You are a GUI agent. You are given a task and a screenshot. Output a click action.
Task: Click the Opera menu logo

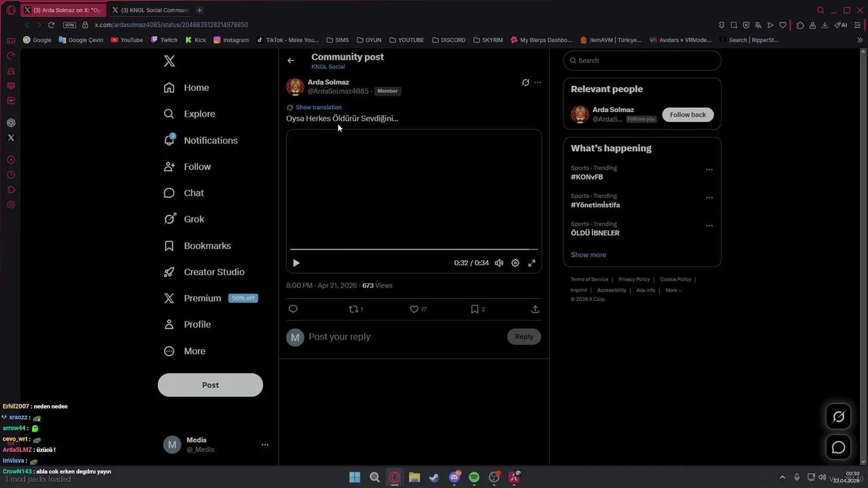click(x=11, y=10)
